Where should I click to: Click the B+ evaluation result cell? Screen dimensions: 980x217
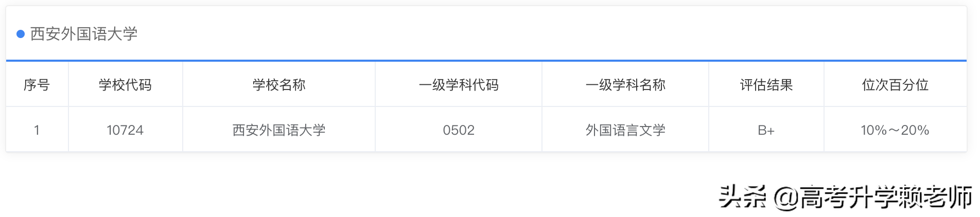click(766, 130)
